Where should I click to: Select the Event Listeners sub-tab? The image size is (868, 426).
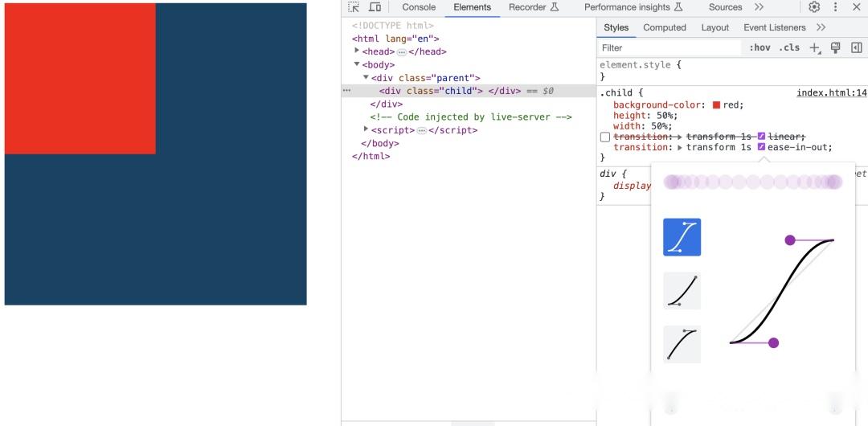click(x=775, y=27)
